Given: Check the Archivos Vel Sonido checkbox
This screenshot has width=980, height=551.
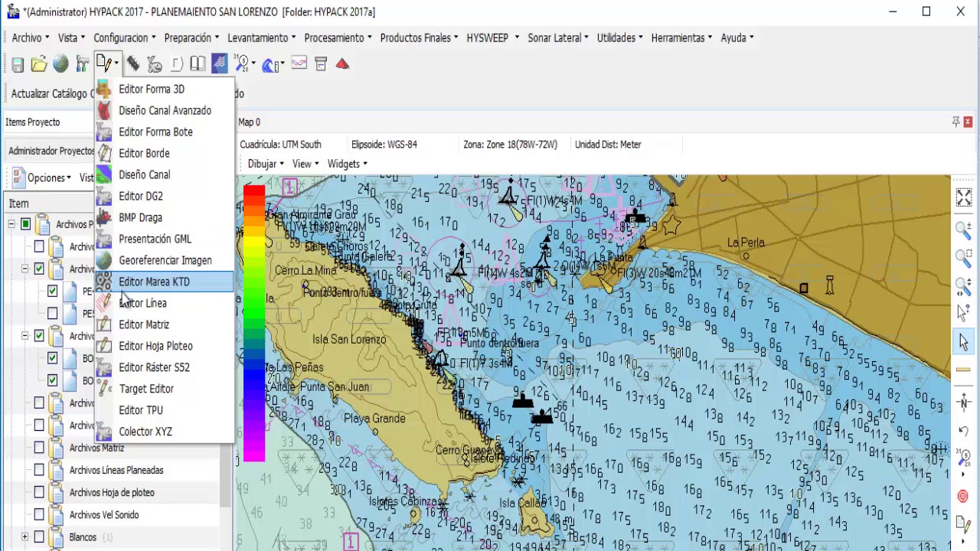Looking at the screenshot, I should 39,514.
